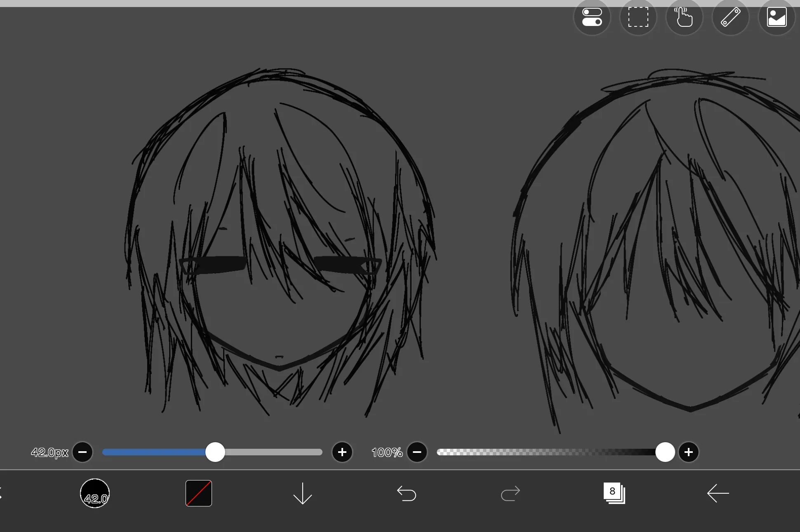Open the ruler tool icon
This screenshot has width=800, height=532.
(x=731, y=17)
